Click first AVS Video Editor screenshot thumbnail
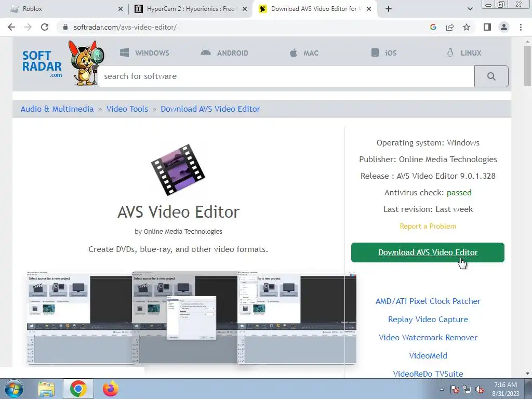532x399 pixels. tap(79, 318)
